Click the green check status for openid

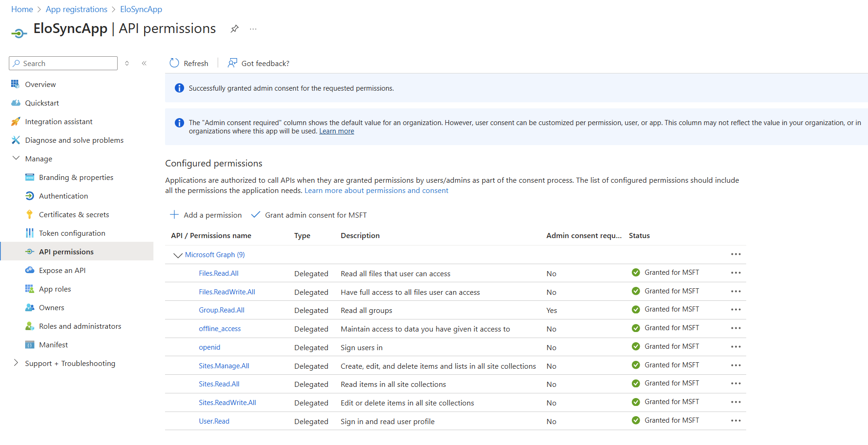coord(636,346)
